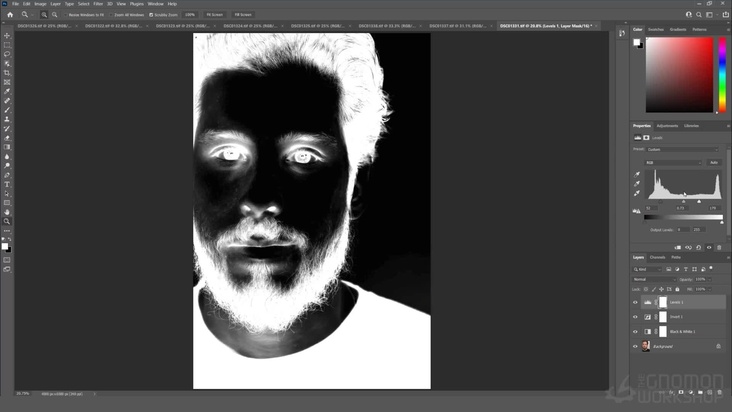Create a new group in Layers panel
The image size is (732, 412).
pyautogui.click(x=700, y=393)
